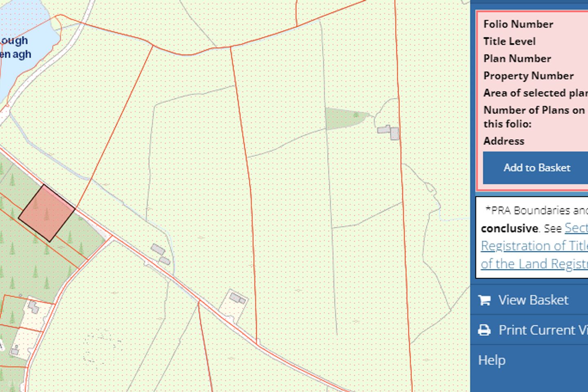588x392 pixels.
Task: Select the red highlighted parcel on map
Action: tap(47, 213)
